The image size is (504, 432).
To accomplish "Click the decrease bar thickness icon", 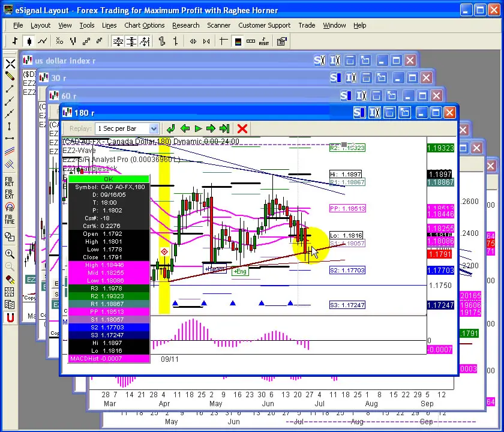I will pos(175,41).
